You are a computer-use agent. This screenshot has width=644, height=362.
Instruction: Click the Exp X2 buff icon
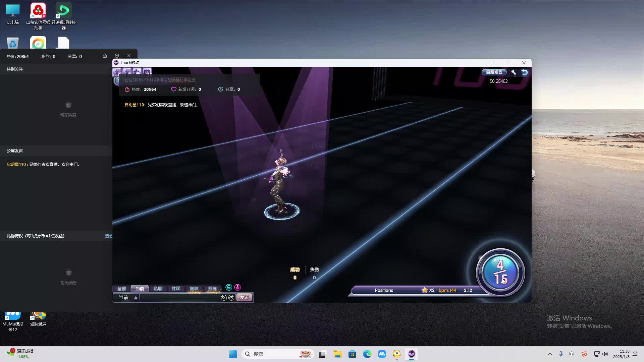(117, 72)
